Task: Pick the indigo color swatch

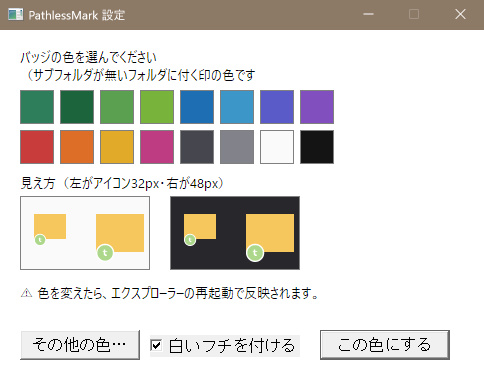Action: (277, 107)
